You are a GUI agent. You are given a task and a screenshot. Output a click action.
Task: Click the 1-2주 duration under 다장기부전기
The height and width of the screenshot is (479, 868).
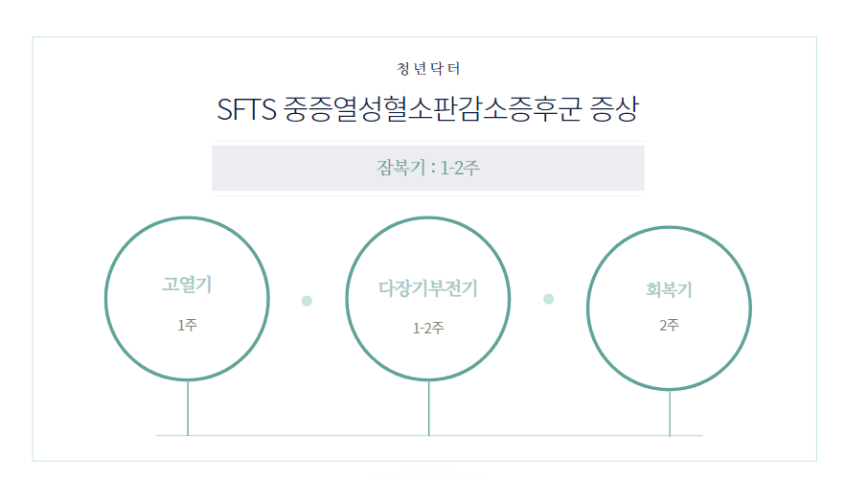[428, 329]
